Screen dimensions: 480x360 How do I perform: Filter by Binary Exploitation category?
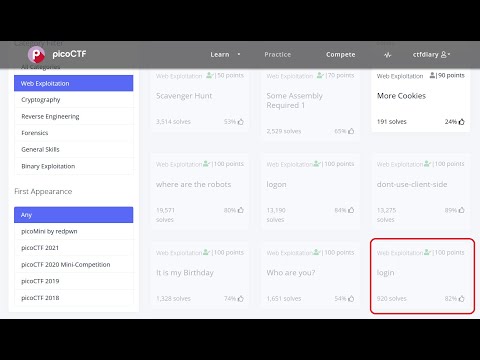[73, 166]
